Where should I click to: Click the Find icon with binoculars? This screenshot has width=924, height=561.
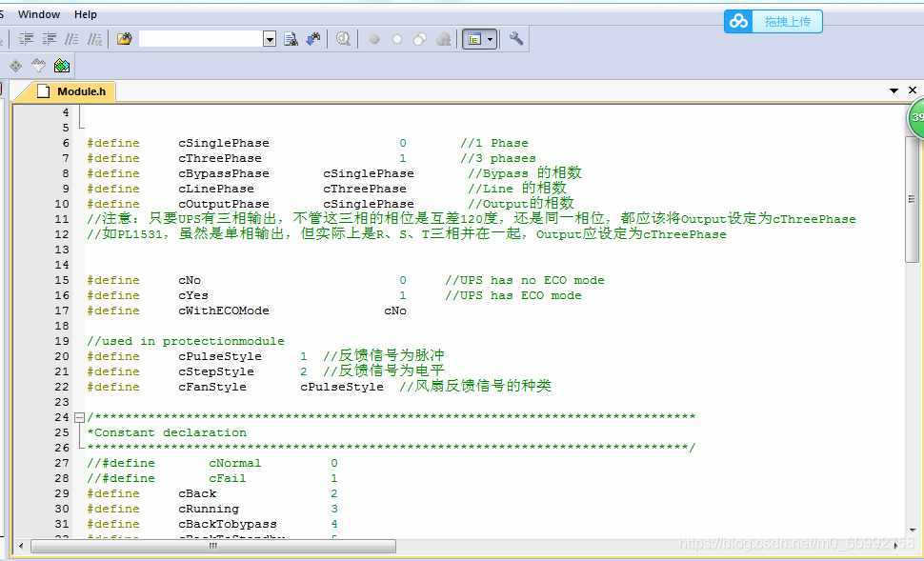coord(291,39)
